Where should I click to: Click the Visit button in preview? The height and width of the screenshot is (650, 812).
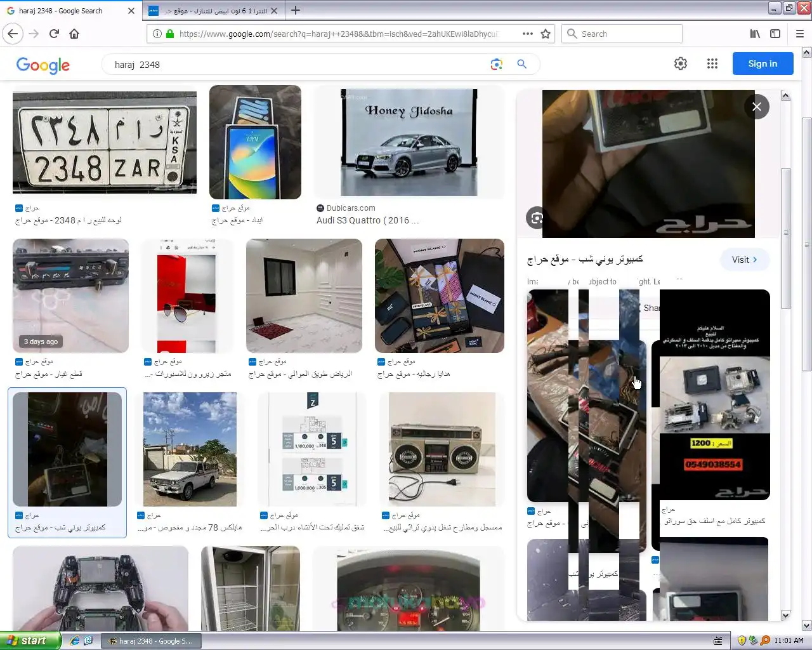click(745, 260)
